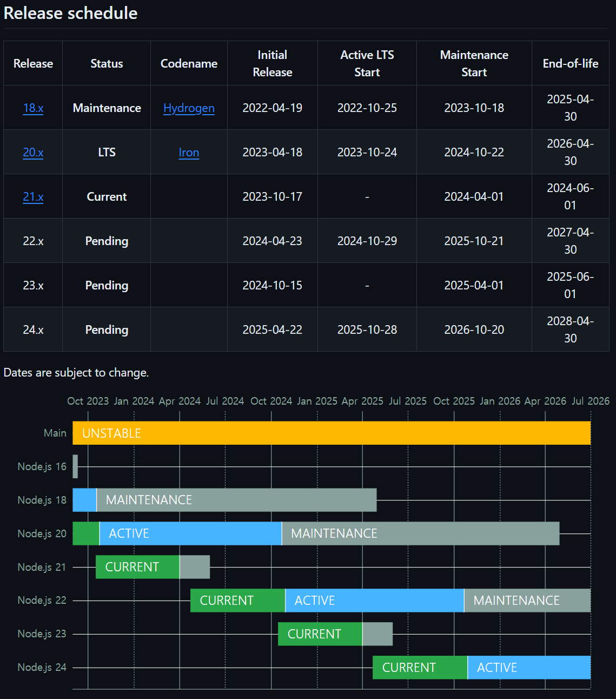Image resolution: width=616 pixels, height=699 pixels.
Task: Click the Node.js 22 ACTIVE bar
Action: click(374, 601)
